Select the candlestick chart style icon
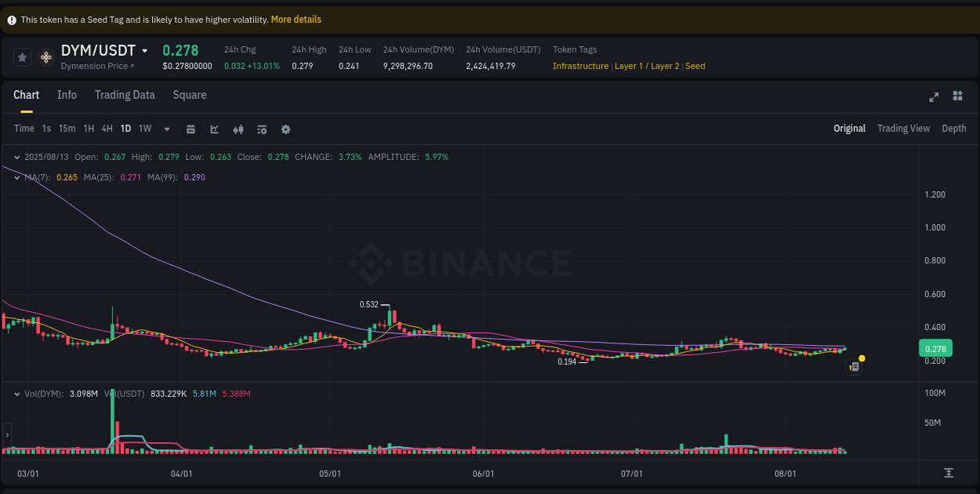The height and width of the screenshot is (494, 980). pyautogui.click(x=238, y=129)
